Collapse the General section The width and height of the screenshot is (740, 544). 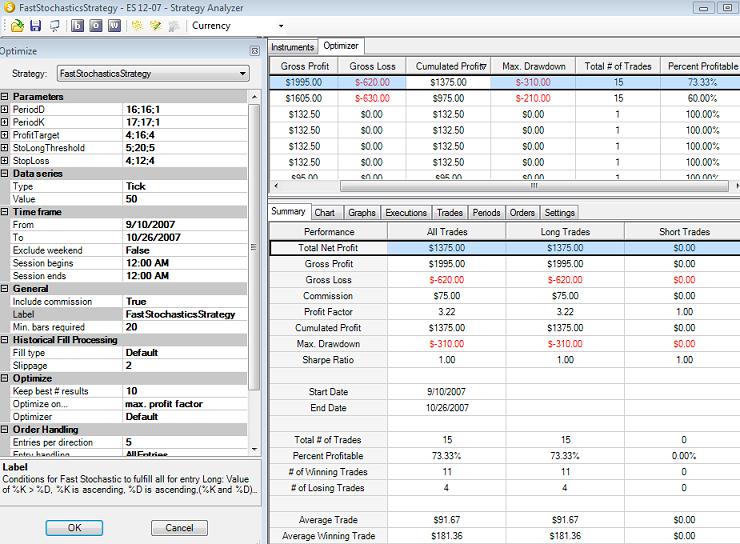point(4,288)
